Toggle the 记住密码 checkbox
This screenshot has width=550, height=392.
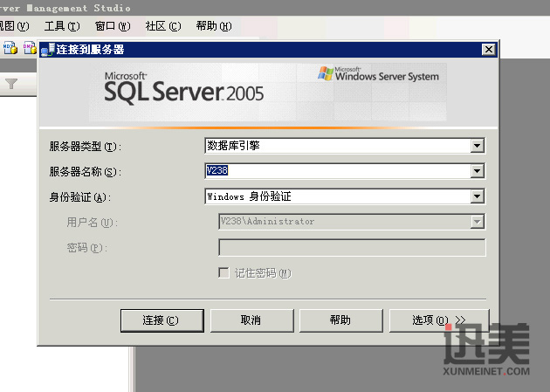(x=223, y=272)
